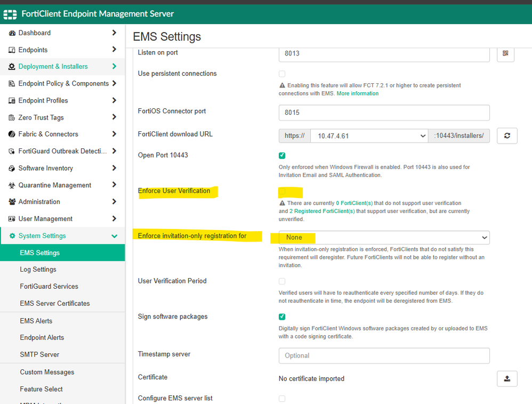Uncheck the Open Port 10443 checkbox
Viewport: 532px width, 404px height.
point(282,155)
